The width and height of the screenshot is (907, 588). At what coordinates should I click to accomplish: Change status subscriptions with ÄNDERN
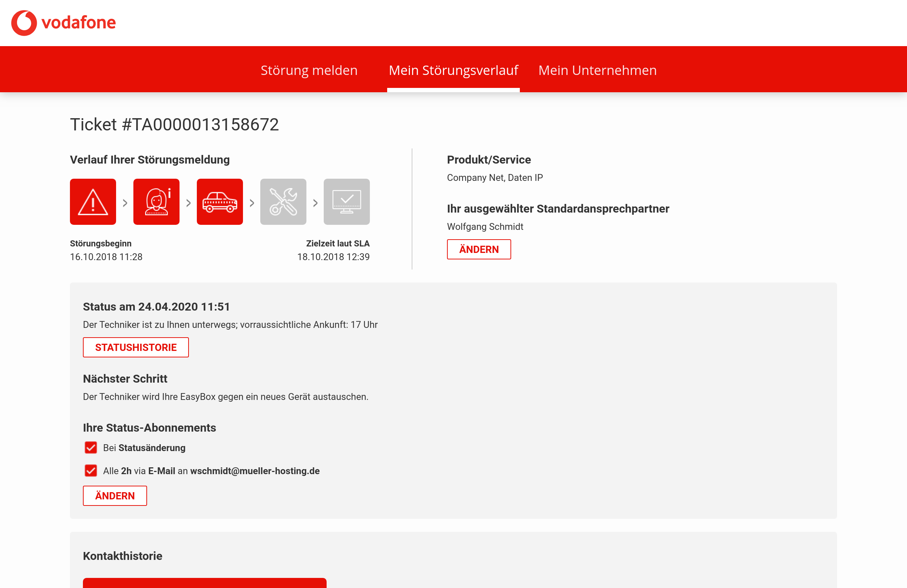115,496
